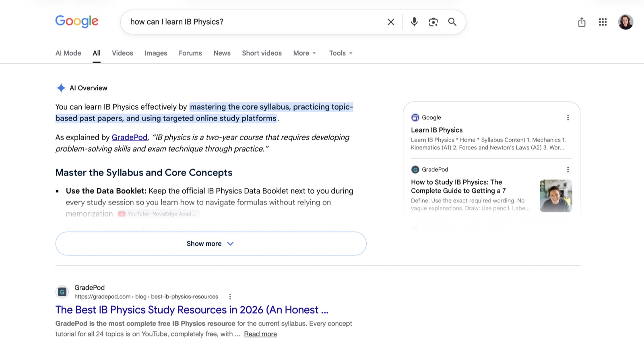644x343 pixels.
Task: Click GradePod favicon in source card
Action: 415,170
